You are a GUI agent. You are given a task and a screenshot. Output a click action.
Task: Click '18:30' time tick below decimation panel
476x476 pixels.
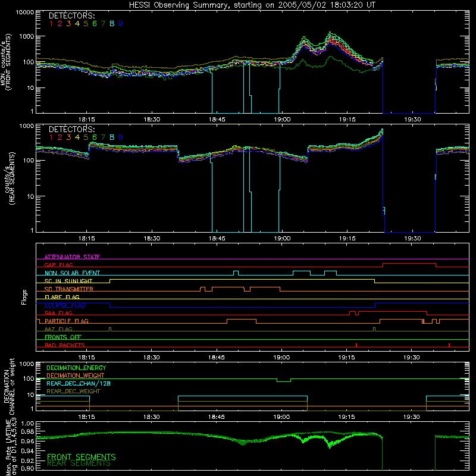[x=151, y=417]
